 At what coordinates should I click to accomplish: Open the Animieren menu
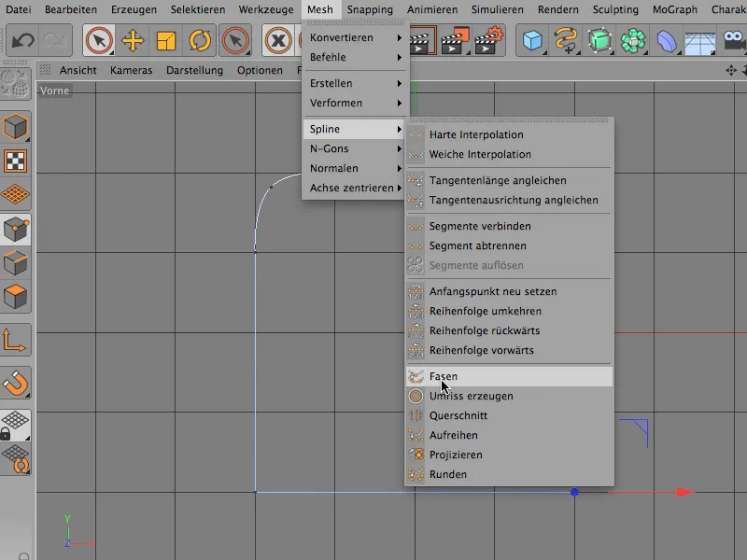[432, 9]
